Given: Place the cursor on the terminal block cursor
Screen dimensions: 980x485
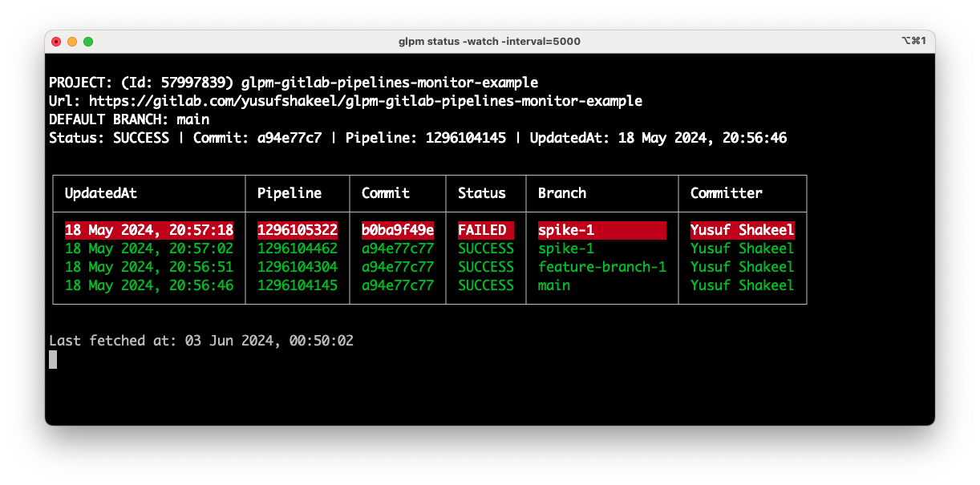Looking at the screenshot, I should point(53,359).
